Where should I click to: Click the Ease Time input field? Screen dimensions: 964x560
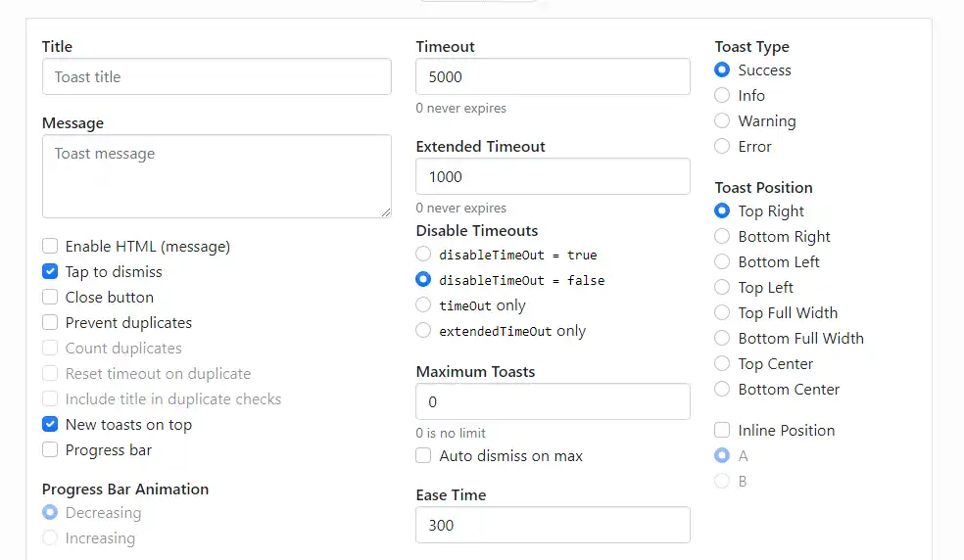tap(553, 526)
